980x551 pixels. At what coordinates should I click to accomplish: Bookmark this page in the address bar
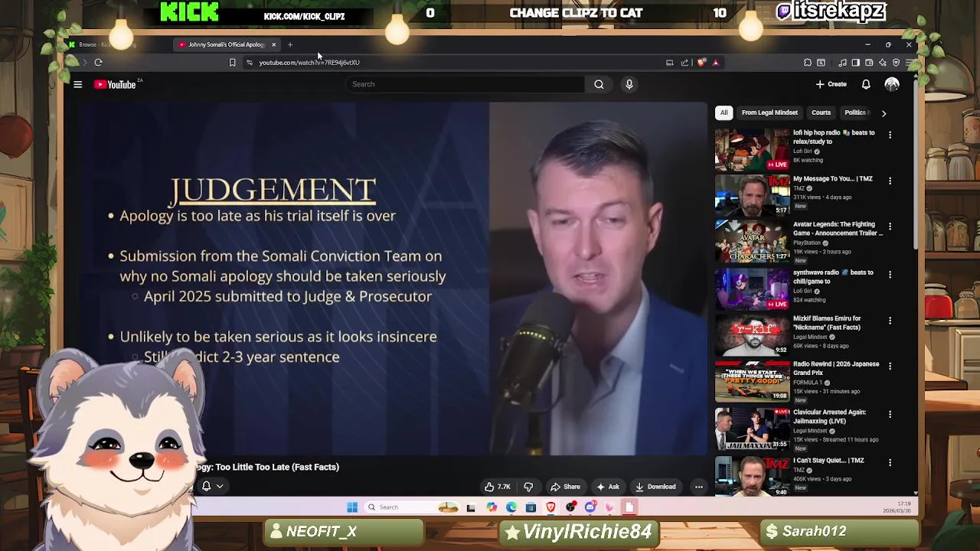click(232, 63)
